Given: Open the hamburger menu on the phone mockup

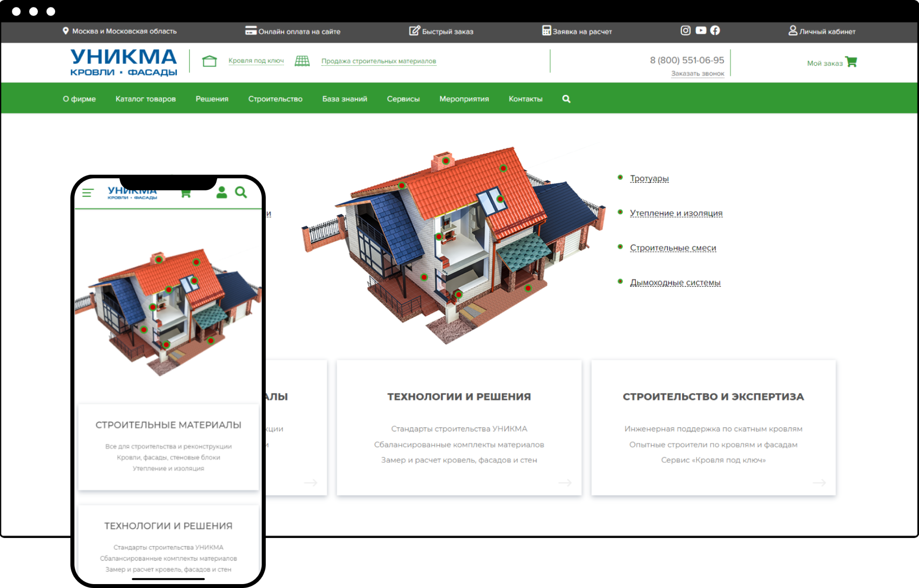Looking at the screenshot, I should tap(88, 193).
